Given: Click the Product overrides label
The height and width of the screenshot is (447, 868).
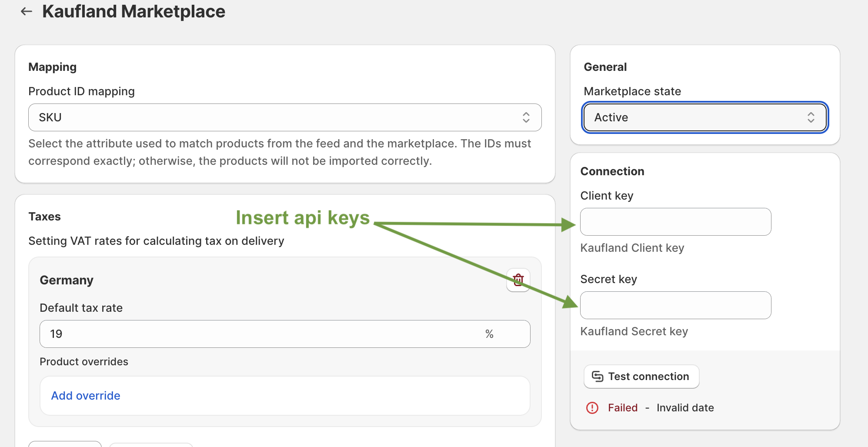Looking at the screenshot, I should point(84,362).
